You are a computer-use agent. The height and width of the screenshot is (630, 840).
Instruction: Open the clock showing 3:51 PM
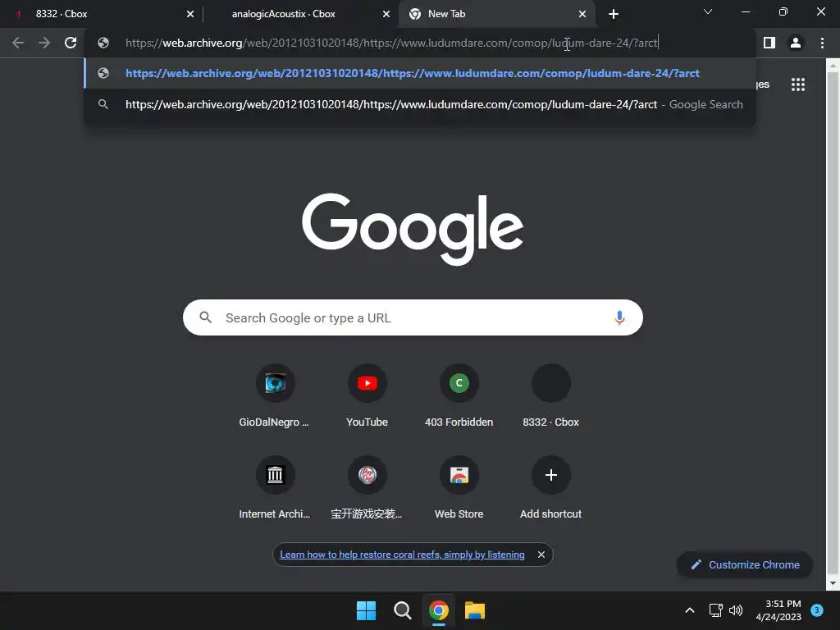pos(778,610)
